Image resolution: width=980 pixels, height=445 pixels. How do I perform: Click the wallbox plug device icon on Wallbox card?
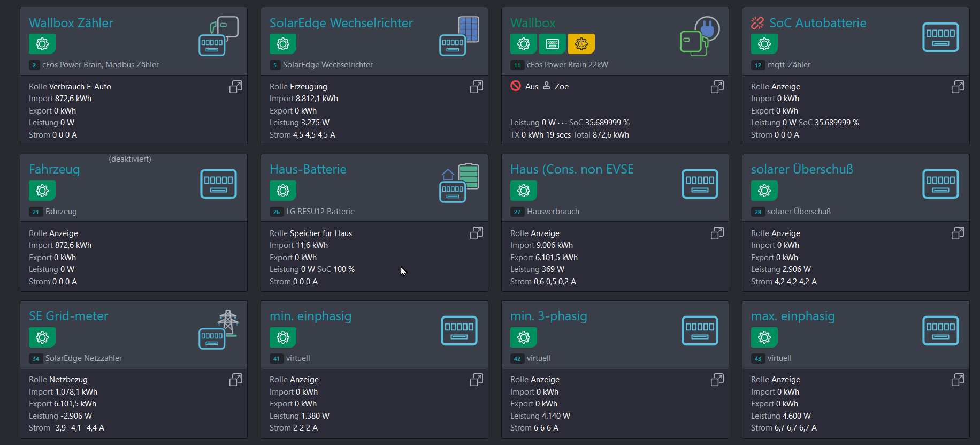click(700, 36)
